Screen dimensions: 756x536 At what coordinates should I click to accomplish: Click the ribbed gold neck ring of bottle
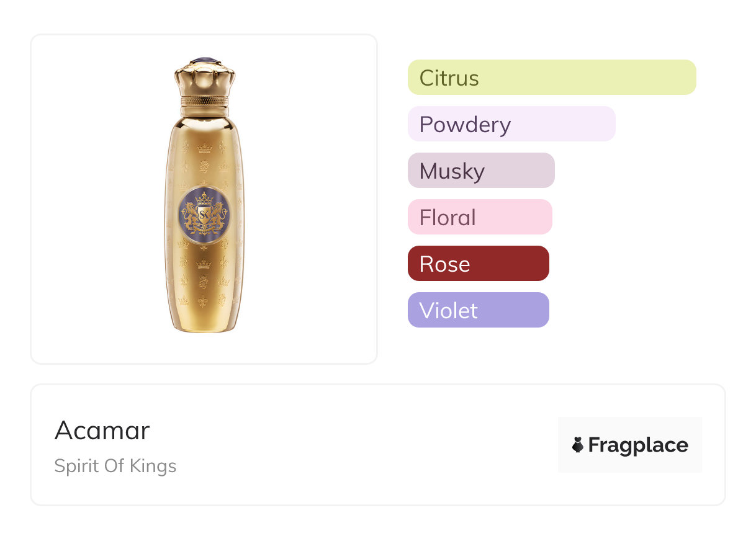pyautogui.click(x=204, y=101)
